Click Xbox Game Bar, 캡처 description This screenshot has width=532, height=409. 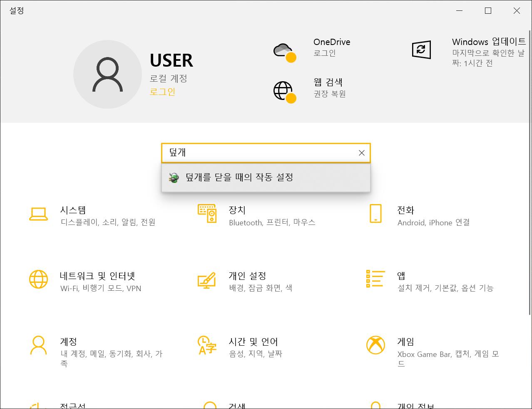click(448, 359)
